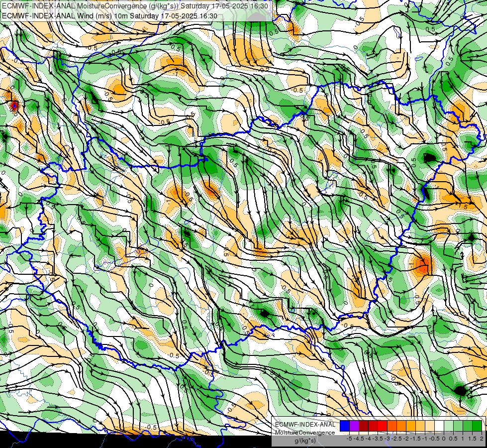Click the '0' tick on the legend

coord(444,439)
